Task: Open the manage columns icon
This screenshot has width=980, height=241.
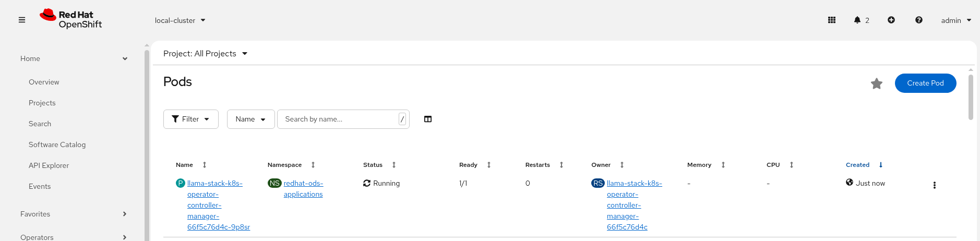Action: point(428,119)
